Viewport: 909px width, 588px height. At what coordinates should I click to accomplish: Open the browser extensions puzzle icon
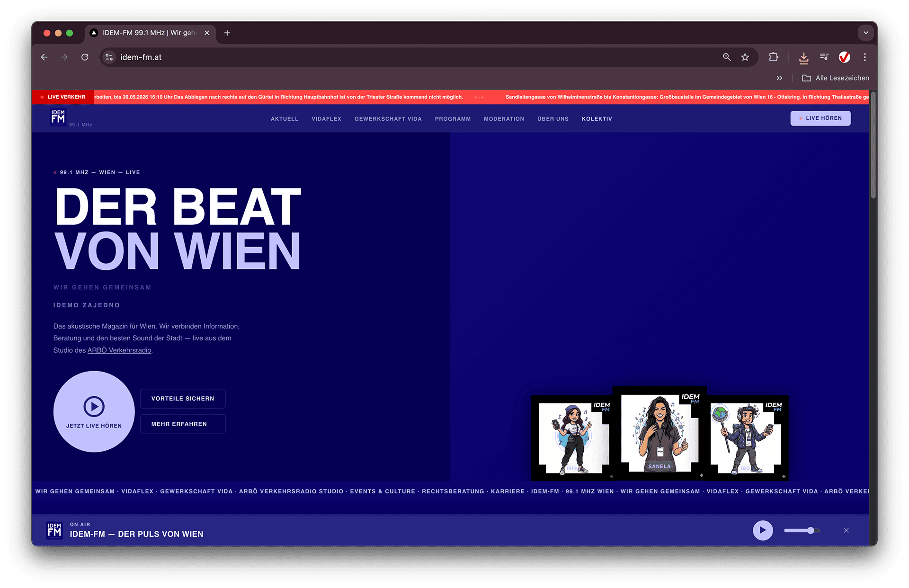coord(774,57)
